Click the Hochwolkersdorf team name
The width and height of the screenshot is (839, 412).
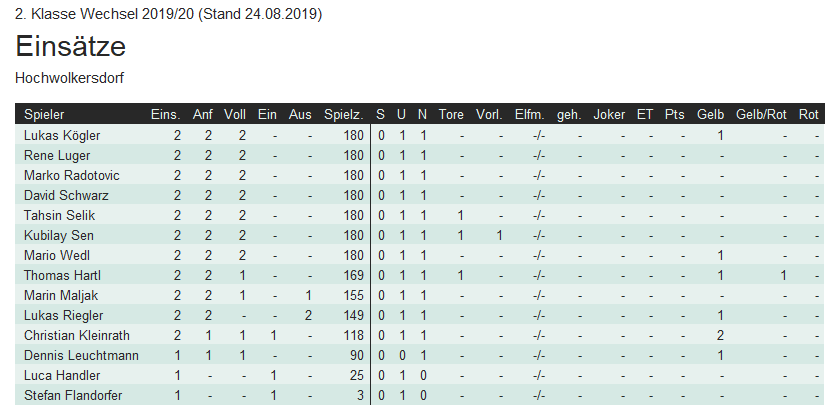[x=70, y=78]
